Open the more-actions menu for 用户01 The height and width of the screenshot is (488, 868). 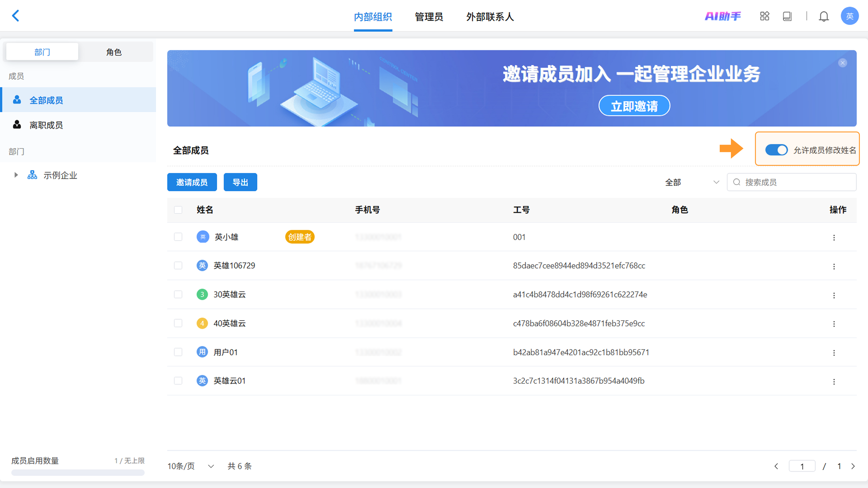[x=834, y=353]
